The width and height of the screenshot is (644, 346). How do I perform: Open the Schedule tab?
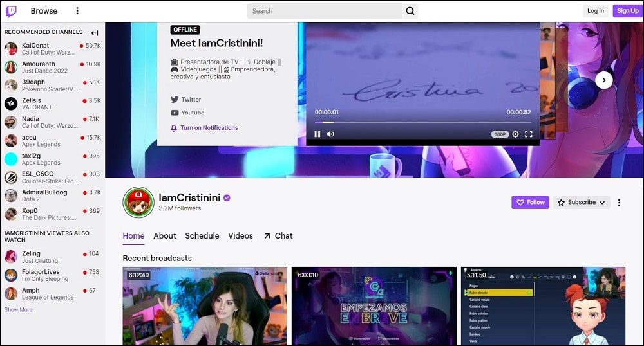[x=202, y=236]
